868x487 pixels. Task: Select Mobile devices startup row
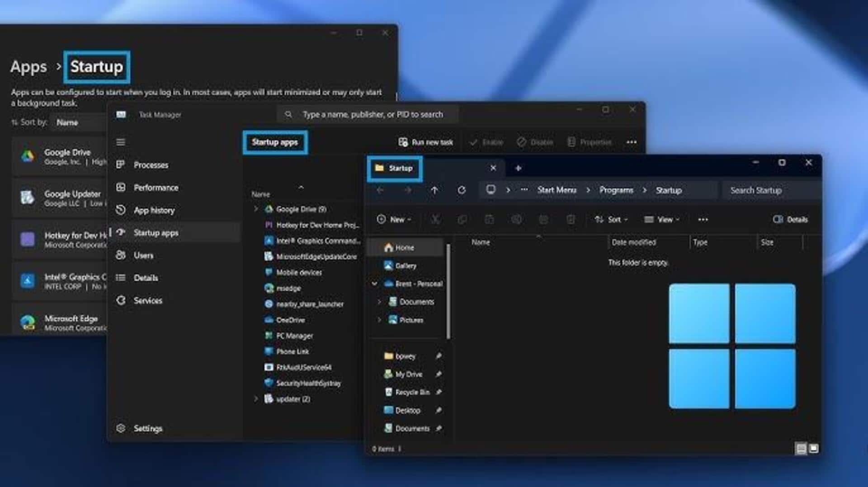tap(293, 272)
